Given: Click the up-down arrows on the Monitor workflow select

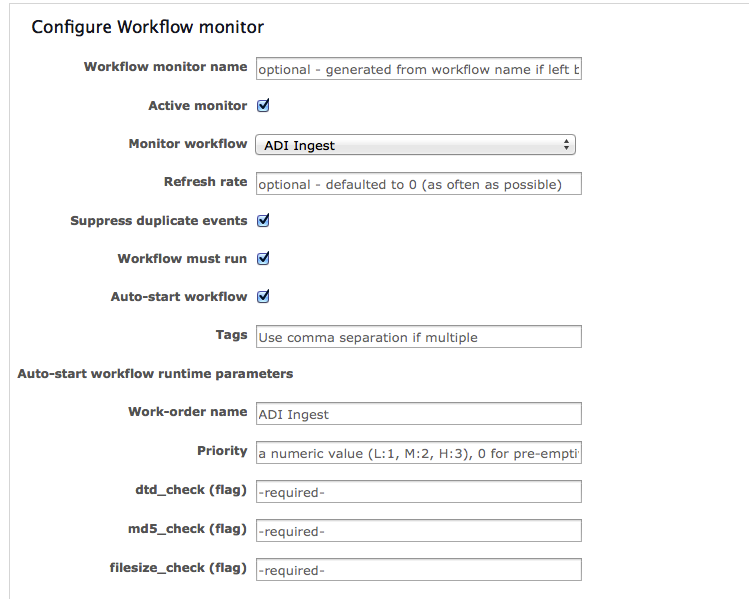Looking at the screenshot, I should 566,145.
